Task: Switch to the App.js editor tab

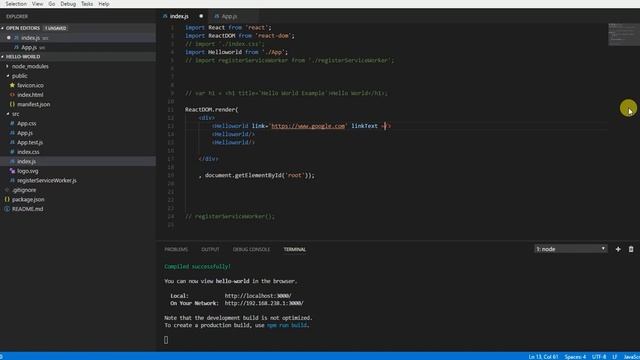Action: [x=229, y=16]
